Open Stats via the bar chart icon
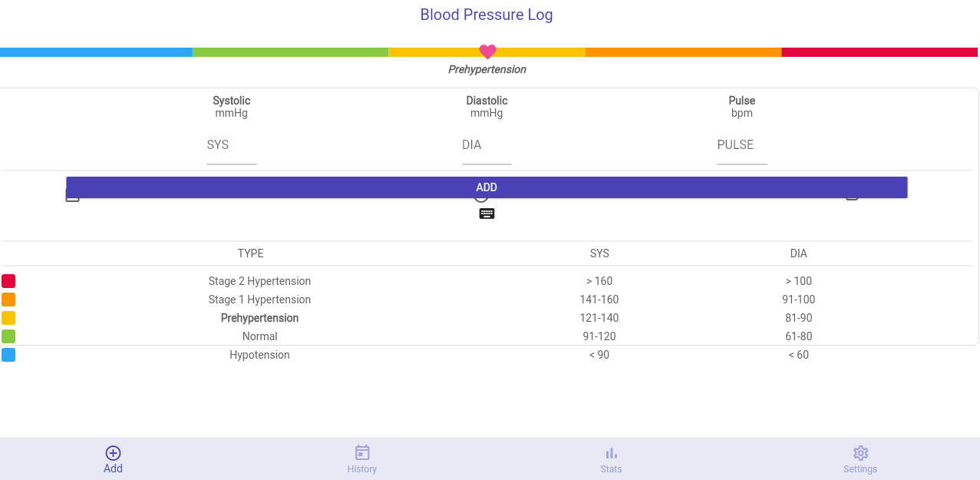980x480 pixels. click(x=610, y=452)
